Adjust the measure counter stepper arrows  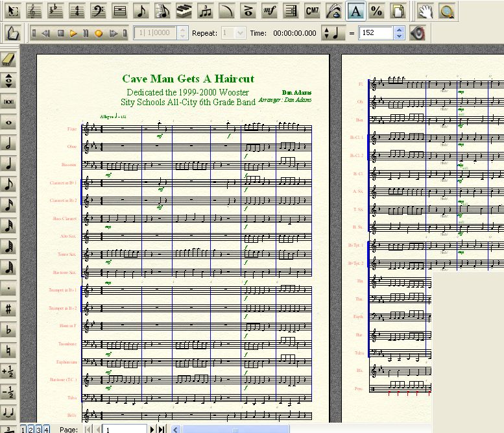(x=182, y=33)
